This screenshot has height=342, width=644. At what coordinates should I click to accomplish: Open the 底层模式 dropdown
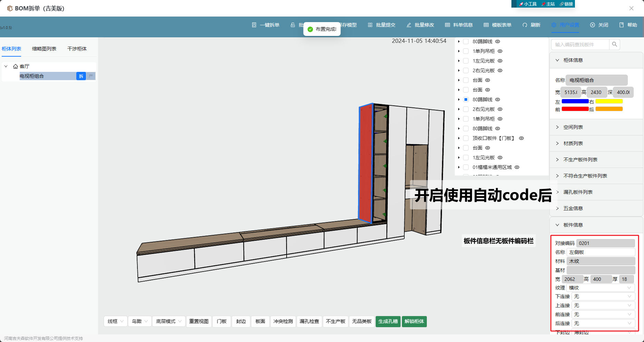pyautogui.click(x=169, y=321)
